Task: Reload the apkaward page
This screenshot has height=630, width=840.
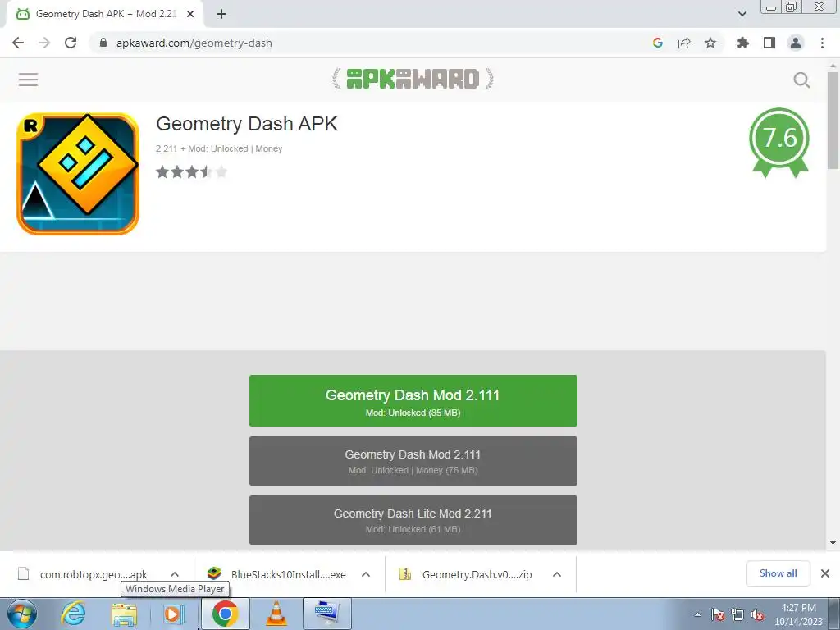Action: tap(71, 43)
